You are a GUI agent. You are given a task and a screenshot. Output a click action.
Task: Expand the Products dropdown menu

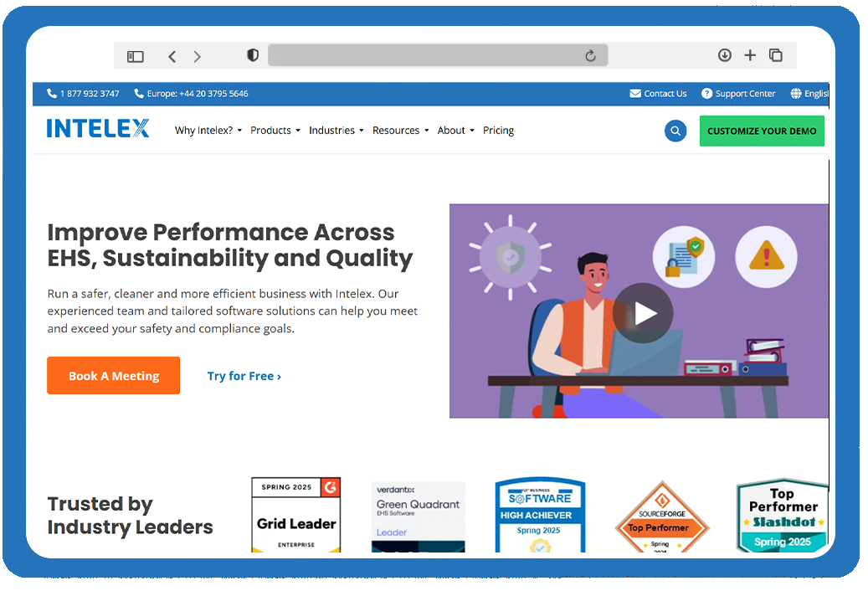click(x=275, y=131)
